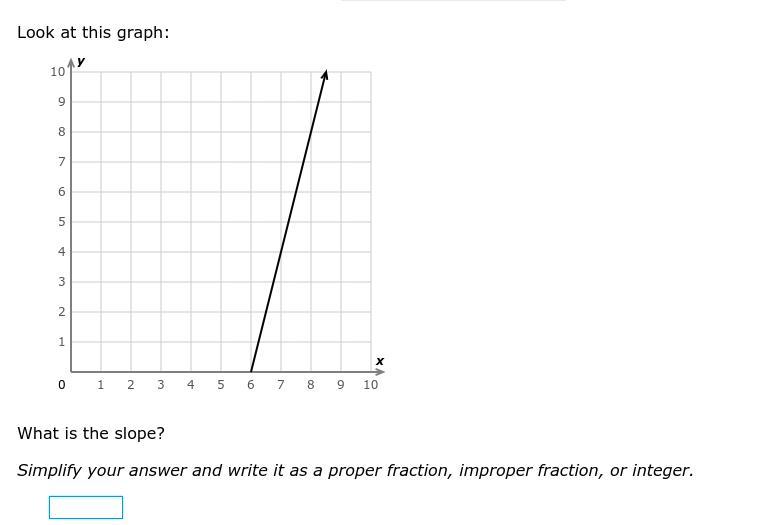Click the number 6 on the x-axis
Image resolution: width=767 pixels, height=525 pixels.
pyautogui.click(x=250, y=385)
